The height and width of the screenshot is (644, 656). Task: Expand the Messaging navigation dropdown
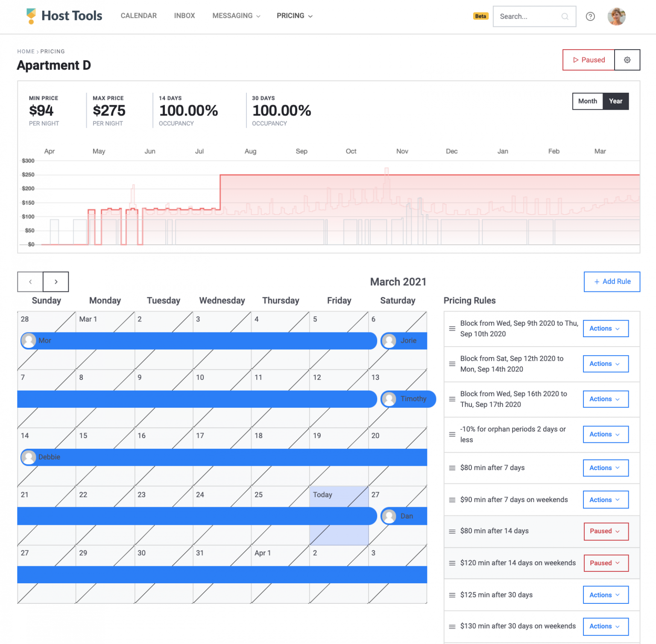coord(236,16)
